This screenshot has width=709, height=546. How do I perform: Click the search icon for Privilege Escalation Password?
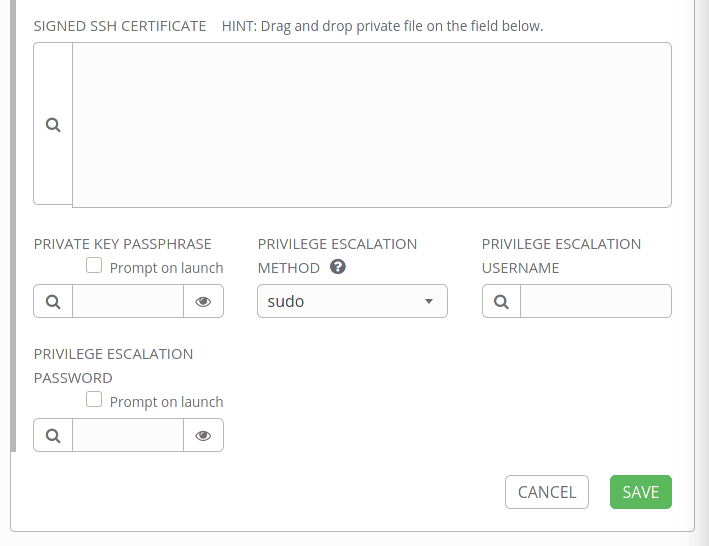[x=53, y=436]
